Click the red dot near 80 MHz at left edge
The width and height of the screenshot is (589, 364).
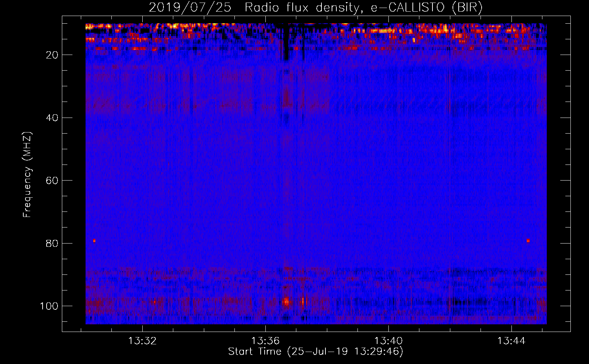pos(94,241)
